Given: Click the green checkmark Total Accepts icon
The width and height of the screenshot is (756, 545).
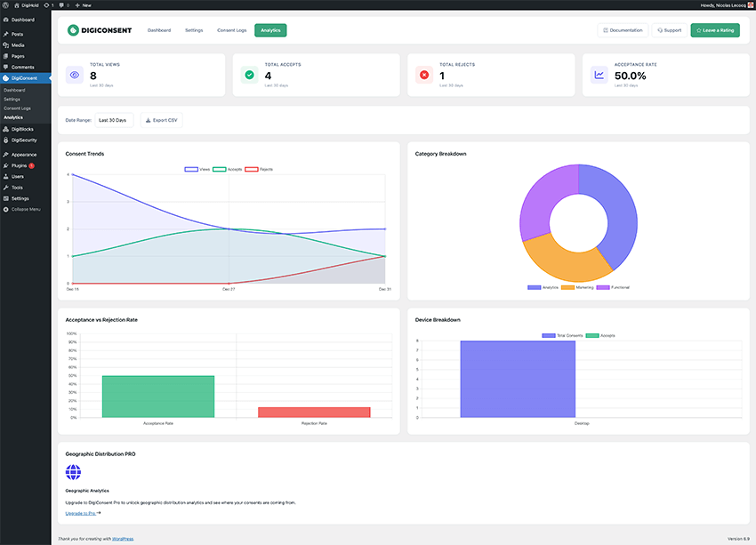Looking at the screenshot, I should point(249,75).
